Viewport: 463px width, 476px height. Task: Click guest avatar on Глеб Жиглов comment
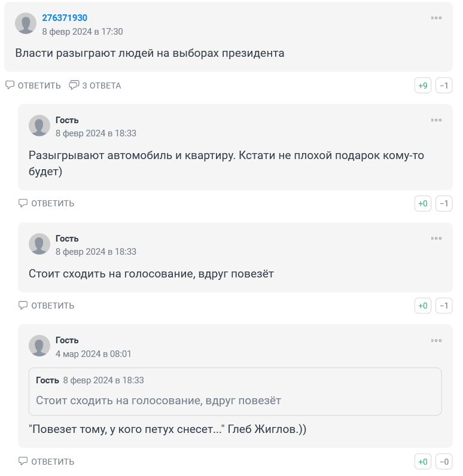[x=39, y=346]
